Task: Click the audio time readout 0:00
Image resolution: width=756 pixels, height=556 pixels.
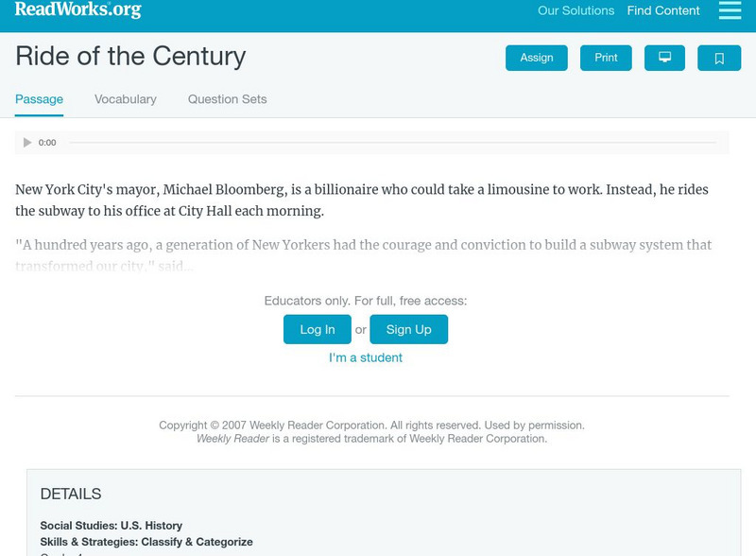Action: 47,143
